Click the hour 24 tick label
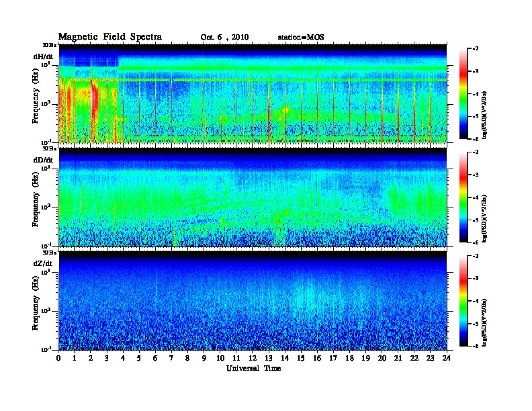 [x=447, y=358]
